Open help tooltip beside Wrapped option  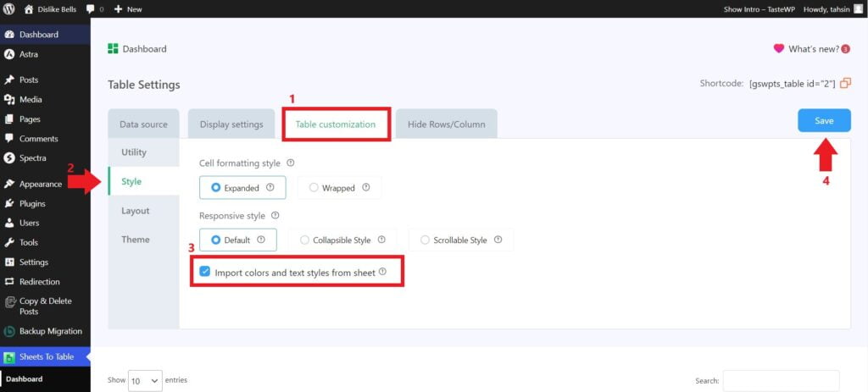(366, 187)
